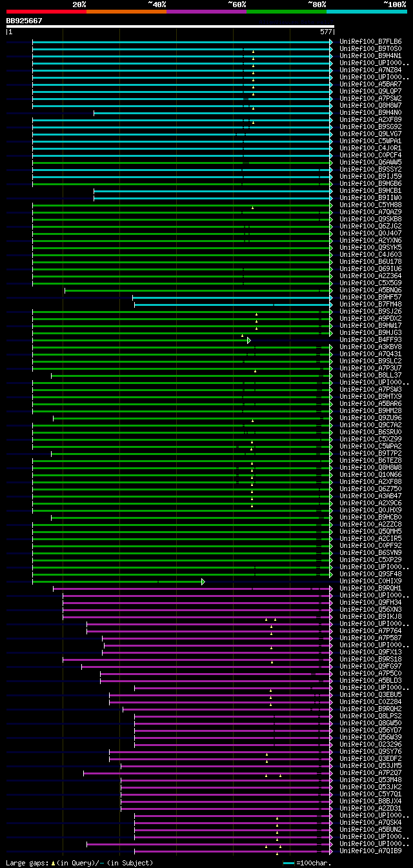Select label UniRef100_A7QIB9
The height and width of the screenshot is (868, 413).
point(370,851)
